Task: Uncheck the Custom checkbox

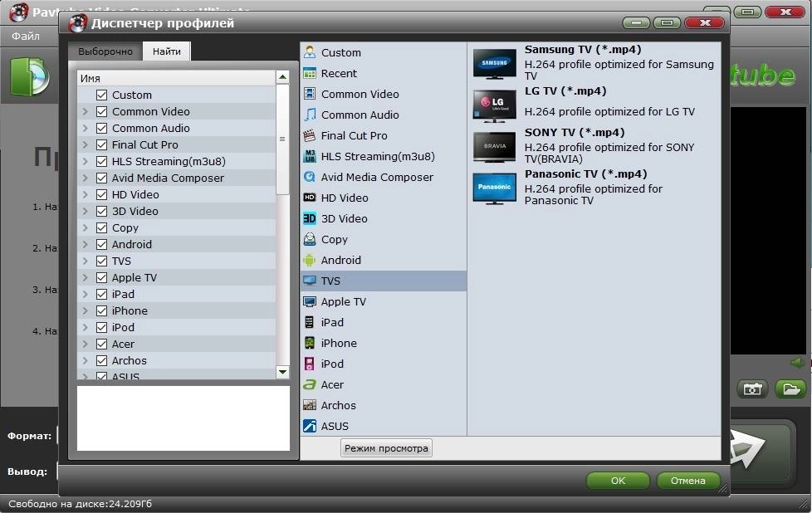Action: click(x=101, y=95)
